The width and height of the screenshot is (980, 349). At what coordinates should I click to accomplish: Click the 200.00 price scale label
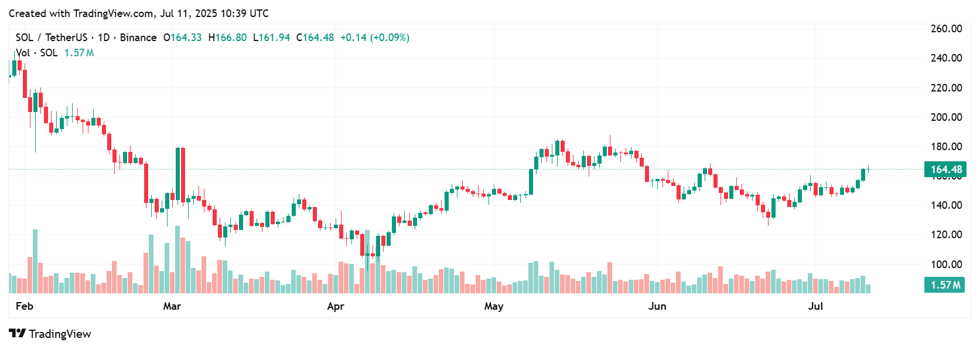coord(946,117)
